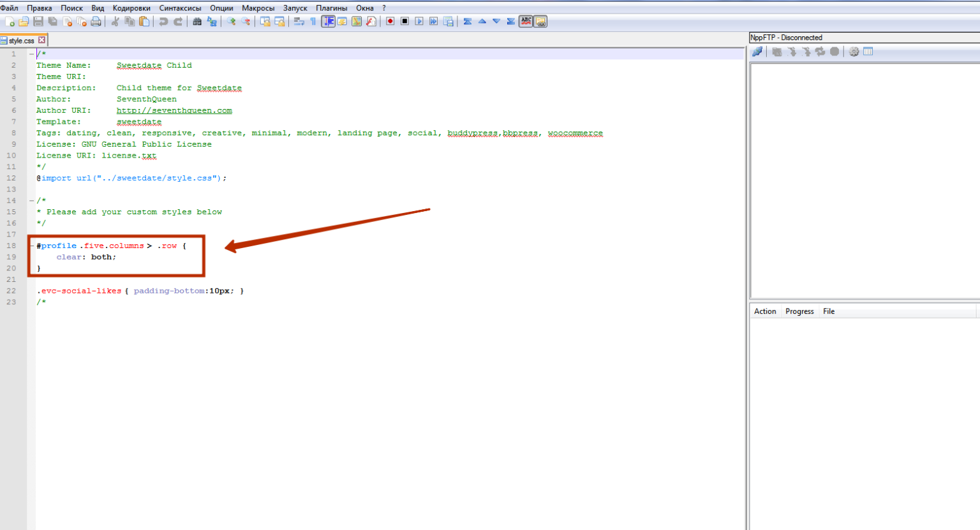Image resolution: width=980 pixels, height=530 pixels.
Task: Click the NppFTP connect icon
Action: 757,52
